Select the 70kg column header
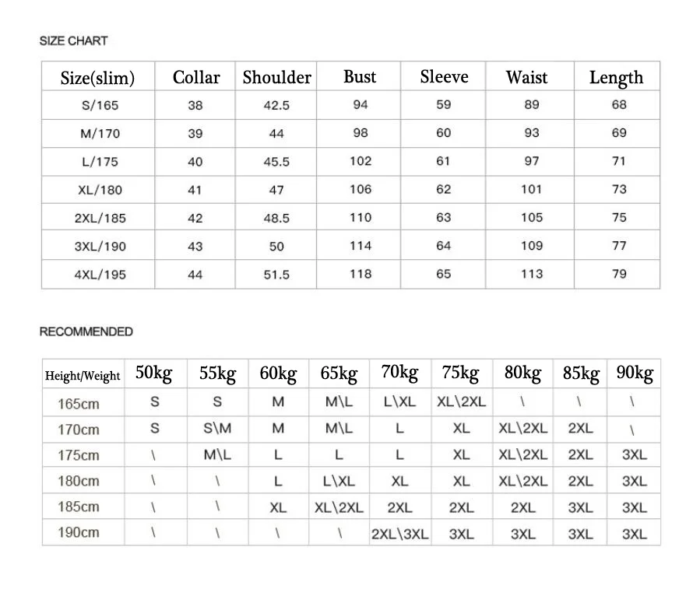The width and height of the screenshot is (700, 589). [399, 373]
